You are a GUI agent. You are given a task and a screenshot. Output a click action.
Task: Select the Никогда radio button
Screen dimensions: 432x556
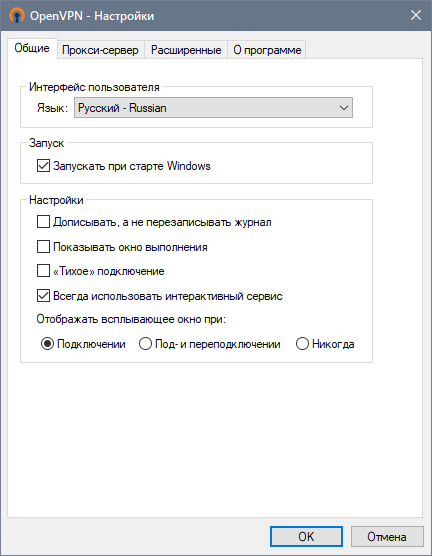pyautogui.click(x=302, y=344)
